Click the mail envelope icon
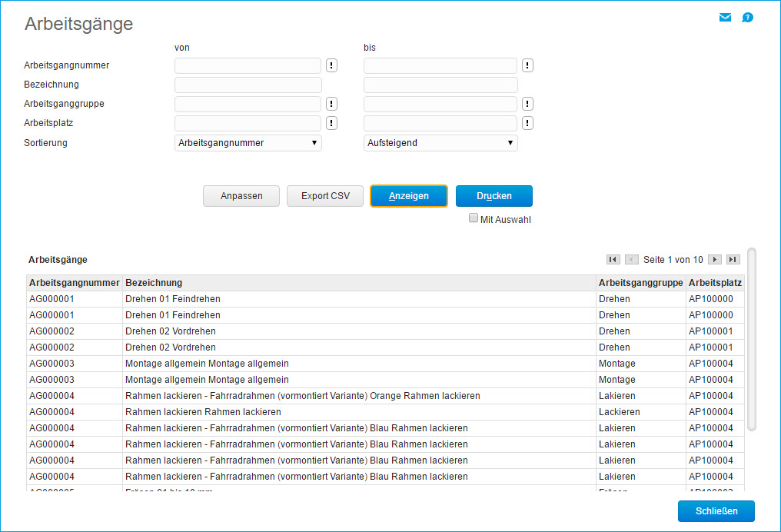 click(x=725, y=18)
